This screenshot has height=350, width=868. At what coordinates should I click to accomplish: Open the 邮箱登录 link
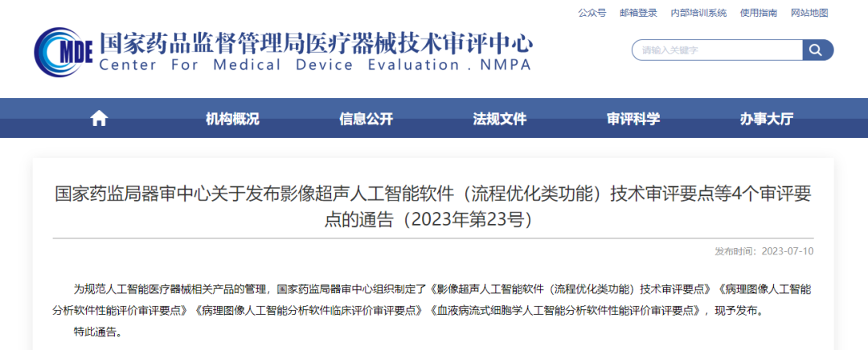coord(638,13)
